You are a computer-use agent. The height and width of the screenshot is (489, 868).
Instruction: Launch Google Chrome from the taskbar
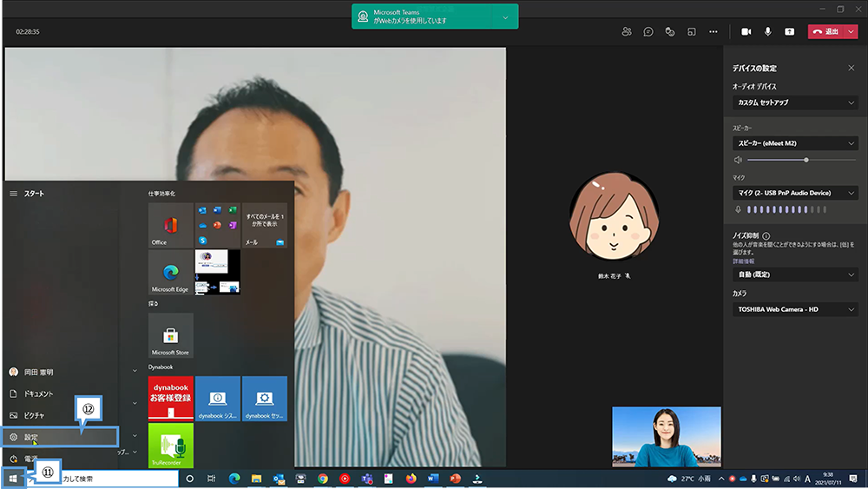(x=323, y=479)
